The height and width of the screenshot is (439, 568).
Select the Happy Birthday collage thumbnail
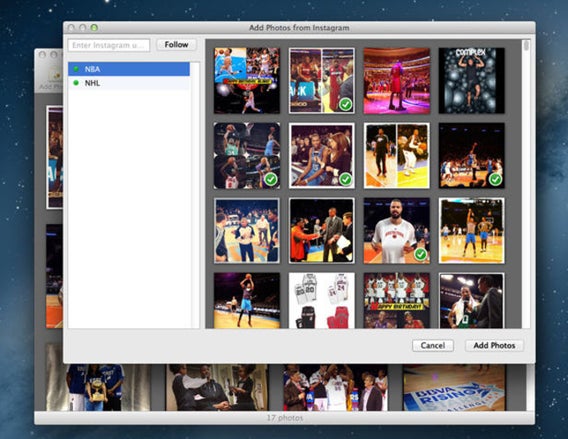coord(397,301)
